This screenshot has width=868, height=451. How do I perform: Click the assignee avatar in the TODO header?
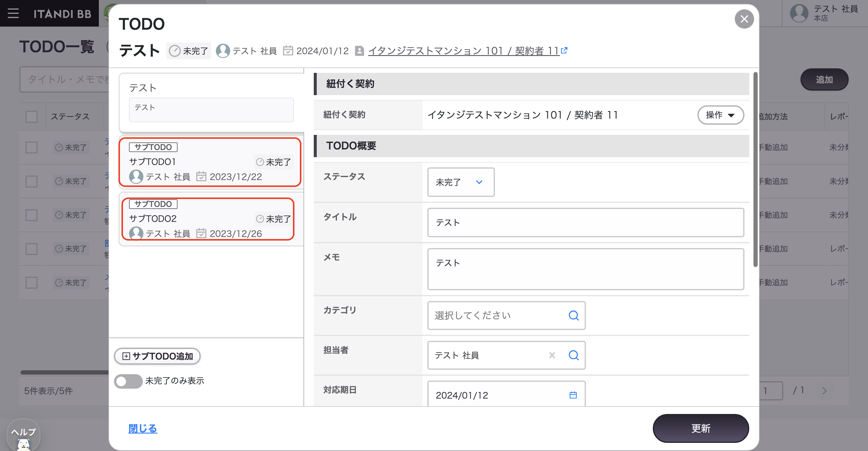[223, 51]
